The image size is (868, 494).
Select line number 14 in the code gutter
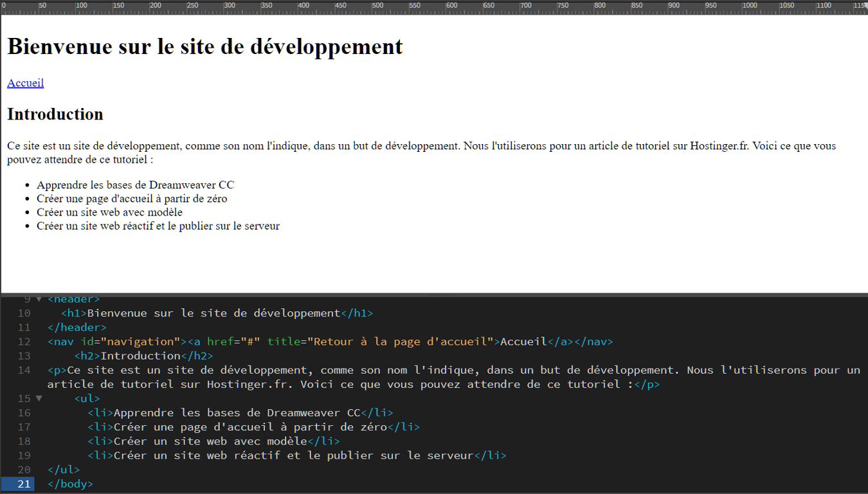click(24, 369)
